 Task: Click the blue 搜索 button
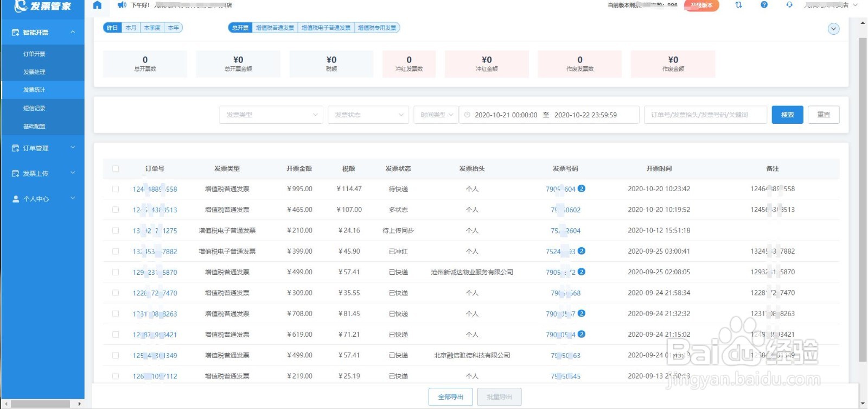coord(787,115)
